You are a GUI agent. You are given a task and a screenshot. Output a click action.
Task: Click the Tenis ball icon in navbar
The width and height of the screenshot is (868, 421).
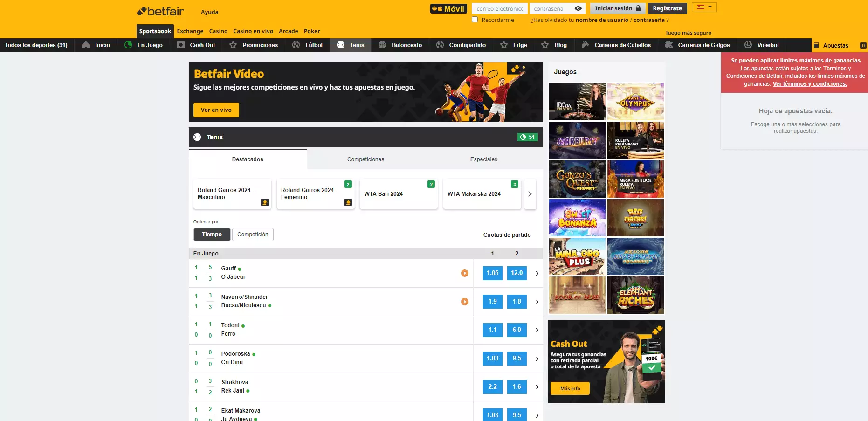341,45
